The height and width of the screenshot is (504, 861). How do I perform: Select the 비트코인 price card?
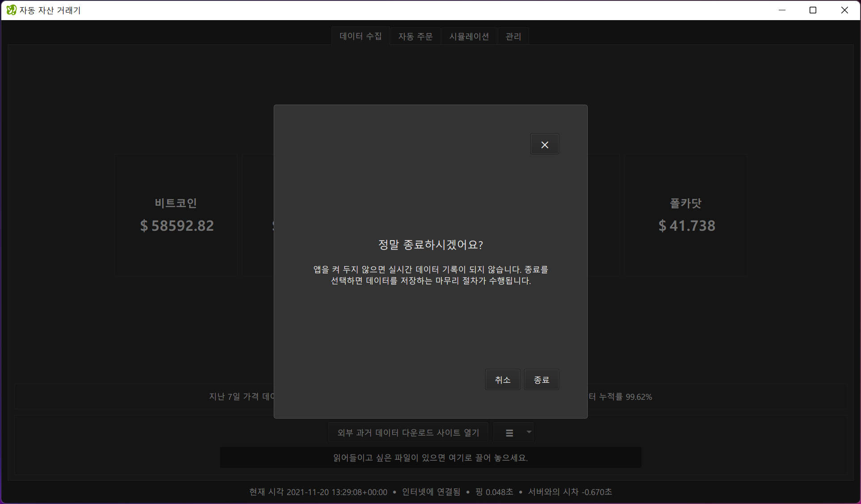click(176, 215)
